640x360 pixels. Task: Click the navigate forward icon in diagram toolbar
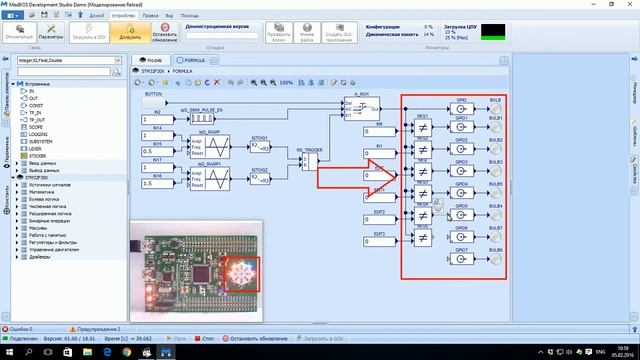pyautogui.click(x=152, y=82)
